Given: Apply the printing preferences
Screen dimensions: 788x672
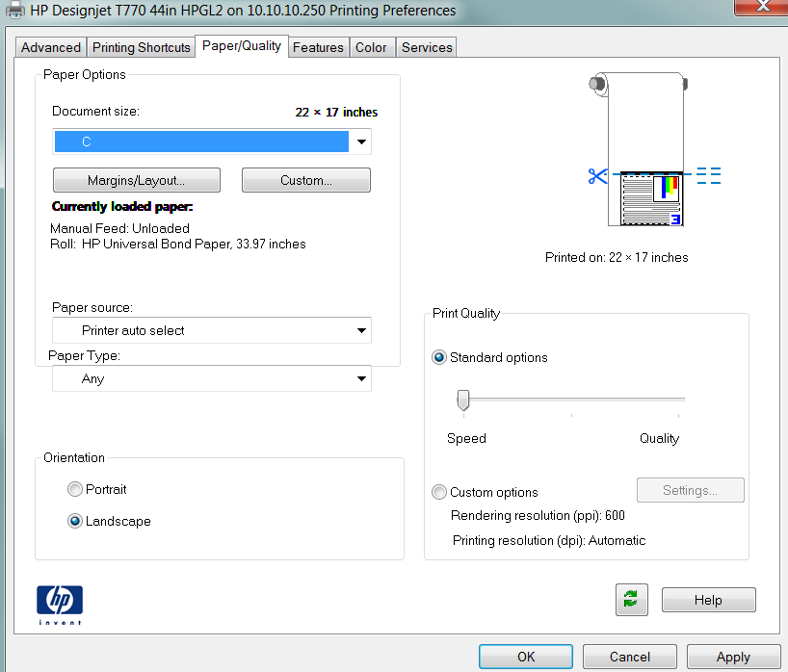Looking at the screenshot, I should tap(733, 657).
